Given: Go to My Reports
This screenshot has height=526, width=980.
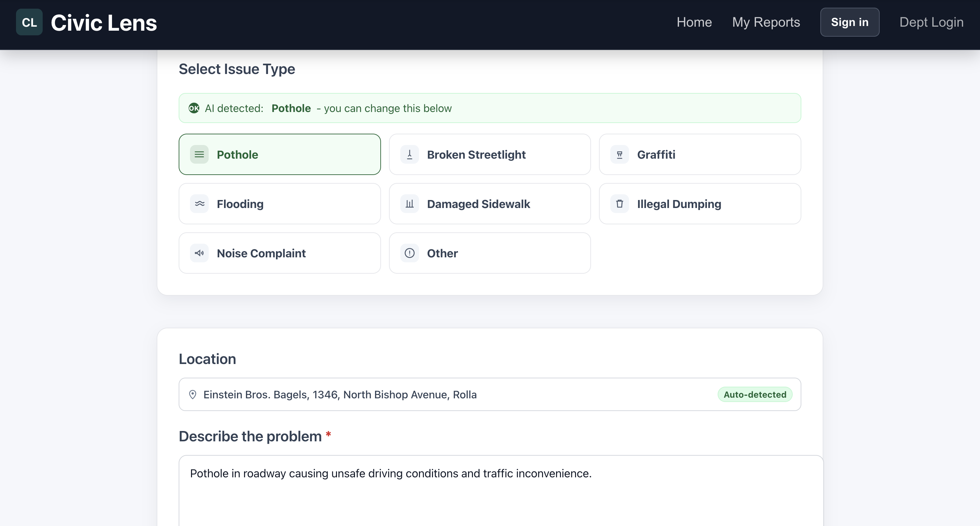Looking at the screenshot, I should click(766, 22).
